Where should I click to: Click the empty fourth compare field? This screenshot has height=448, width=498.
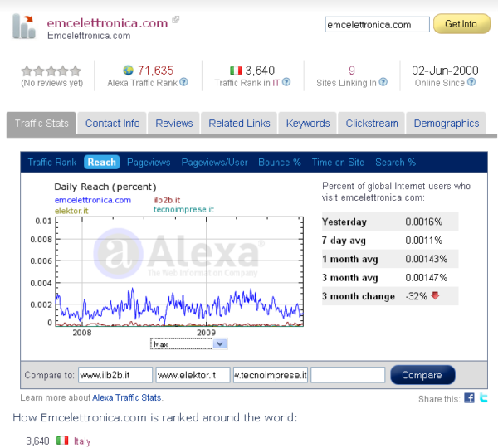pyautogui.click(x=348, y=375)
